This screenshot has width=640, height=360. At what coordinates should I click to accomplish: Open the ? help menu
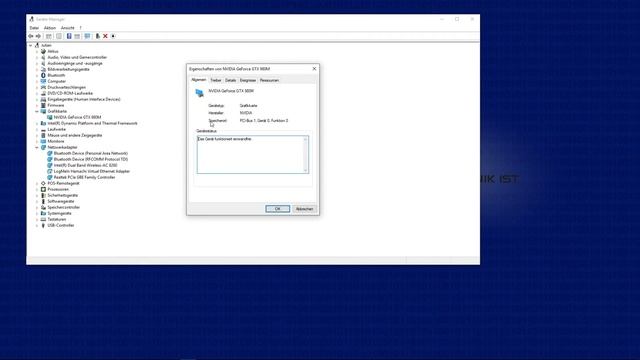click(80, 28)
